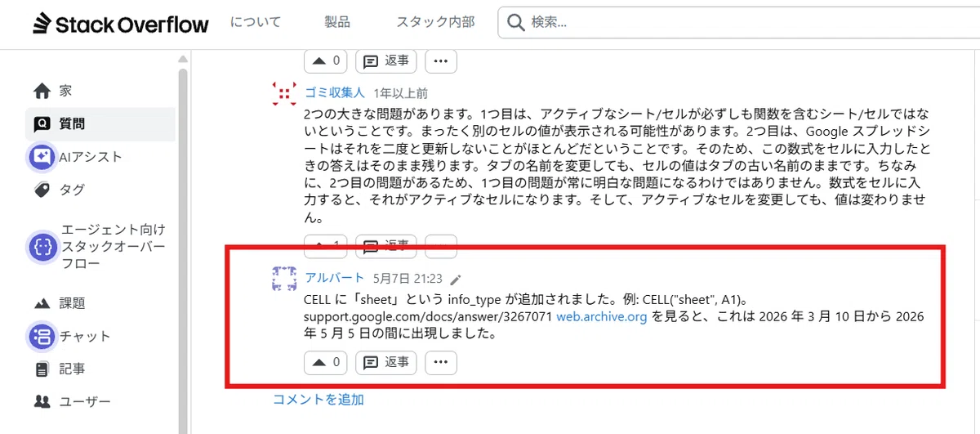Open タグ (Tags) in the sidebar
The width and height of the screenshot is (980, 434).
click(100, 190)
